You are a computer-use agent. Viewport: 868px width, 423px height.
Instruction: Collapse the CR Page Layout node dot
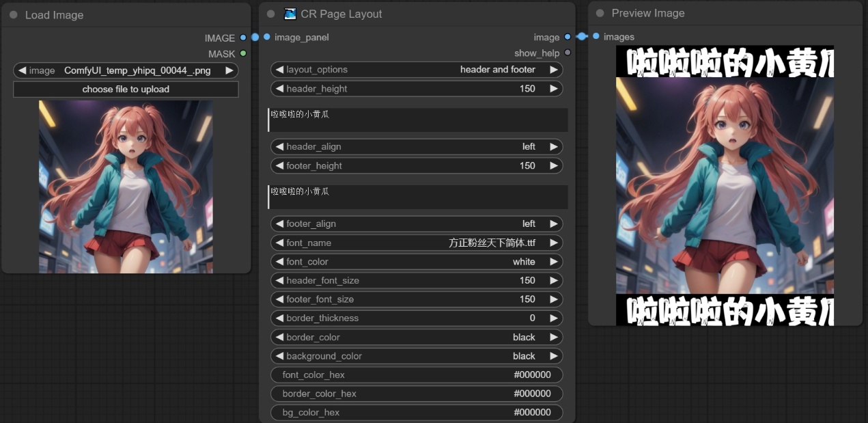[271, 14]
